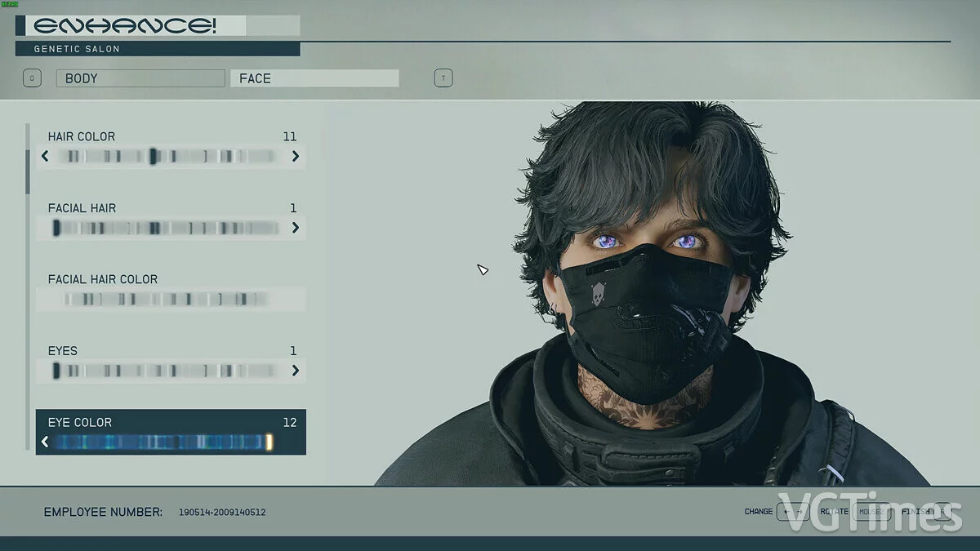Click the right arrow for Hair Color
This screenshot has width=980, height=551.
(x=296, y=156)
